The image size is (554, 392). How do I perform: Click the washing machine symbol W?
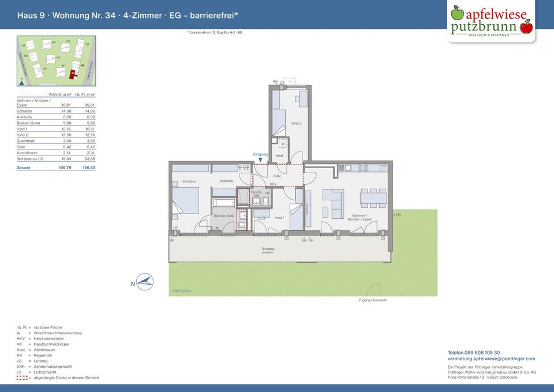283,143
